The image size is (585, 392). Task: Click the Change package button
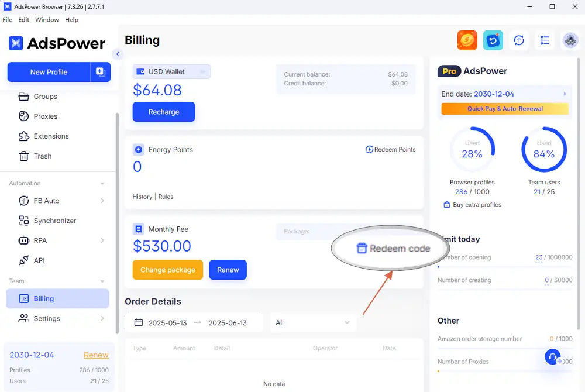168,270
